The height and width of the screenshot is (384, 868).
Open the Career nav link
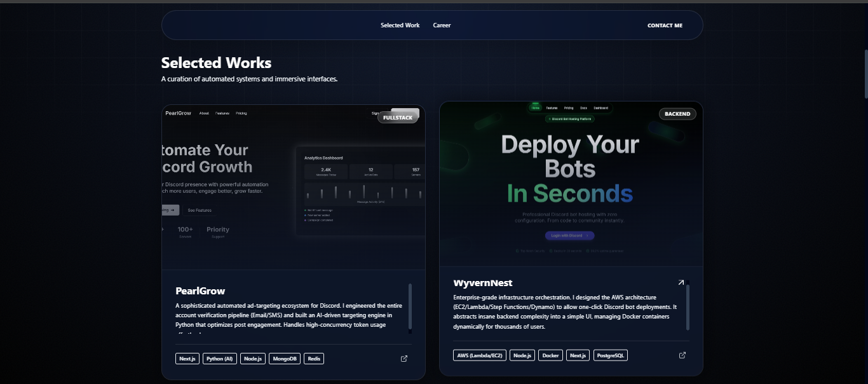click(x=442, y=25)
